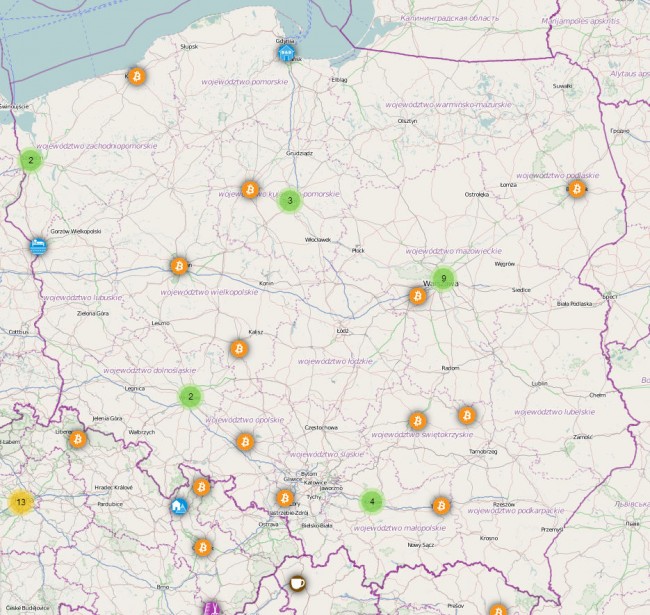Click the 'województwo podkarpackie' region label
The height and width of the screenshot is (615, 650).
tap(516, 511)
